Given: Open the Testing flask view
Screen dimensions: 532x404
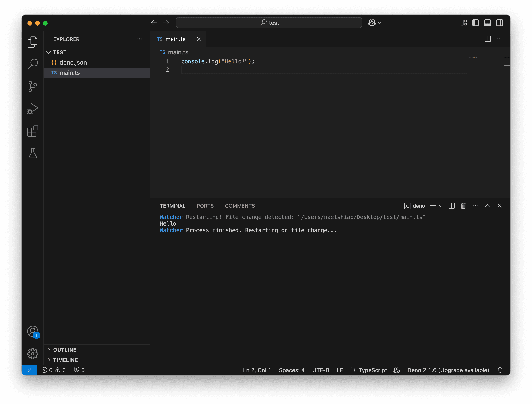Looking at the screenshot, I should (33, 153).
